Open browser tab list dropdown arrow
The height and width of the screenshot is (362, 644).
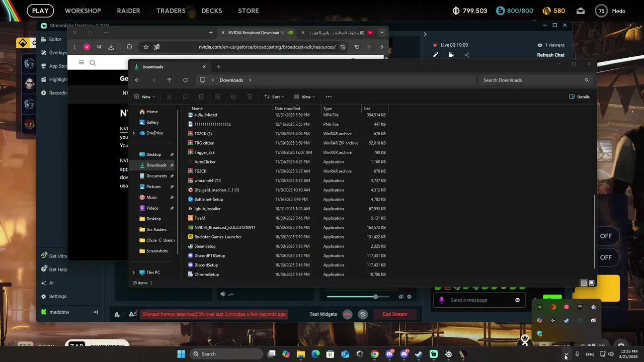coord(382,33)
